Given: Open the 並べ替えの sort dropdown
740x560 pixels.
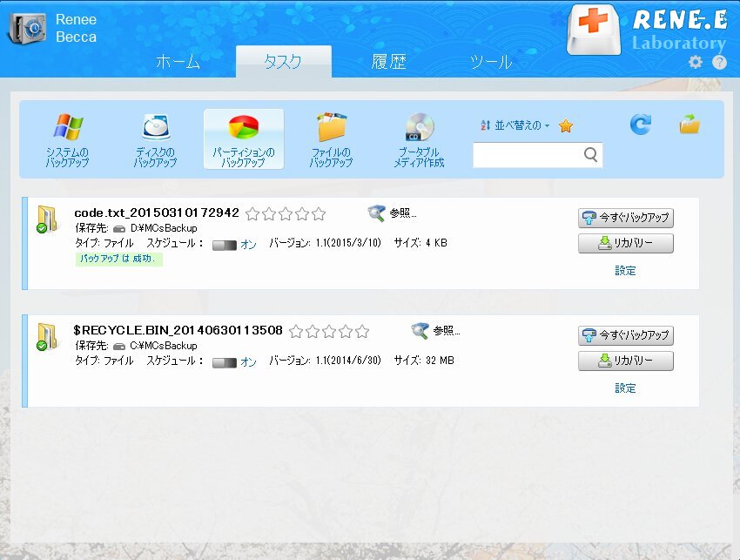Looking at the screenshot, I should coord(515,125).
